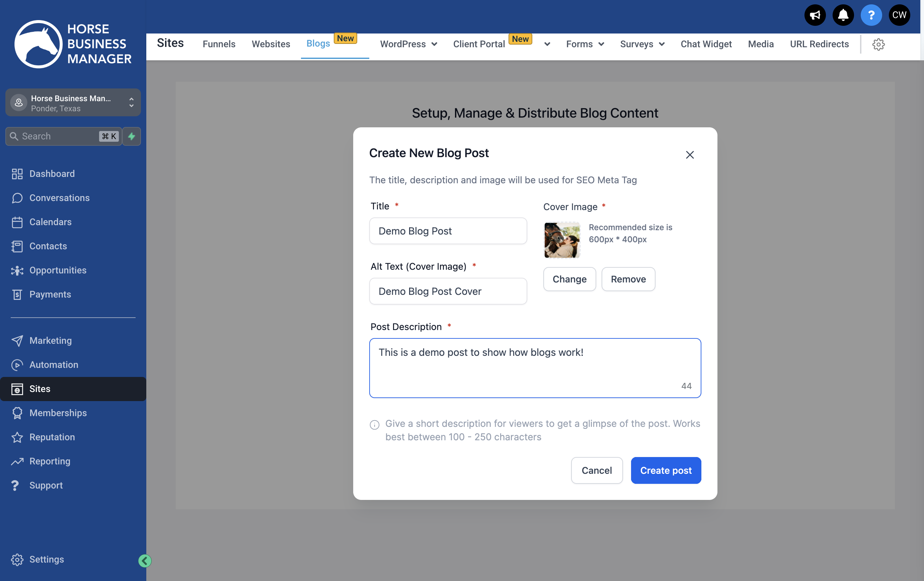Open Support in the sidebar
924x581 pixels.
pyautogui.click(x=46, y=486)
